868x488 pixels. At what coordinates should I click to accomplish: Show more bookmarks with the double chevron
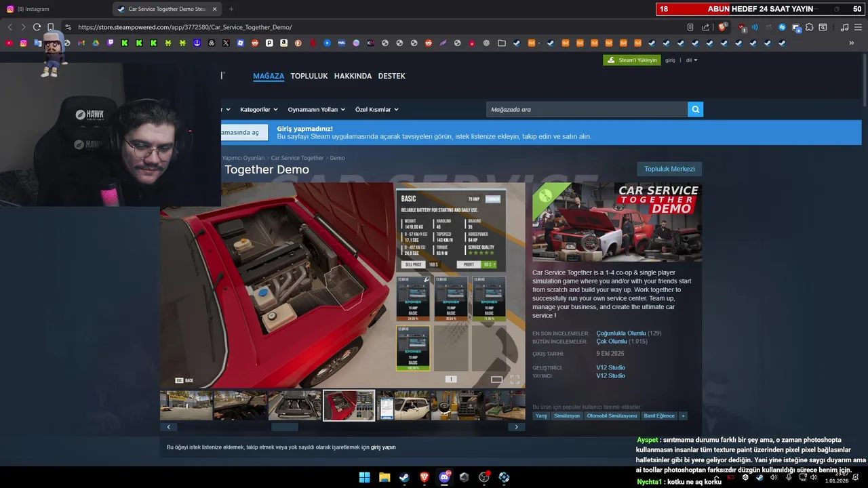[851, 43]
